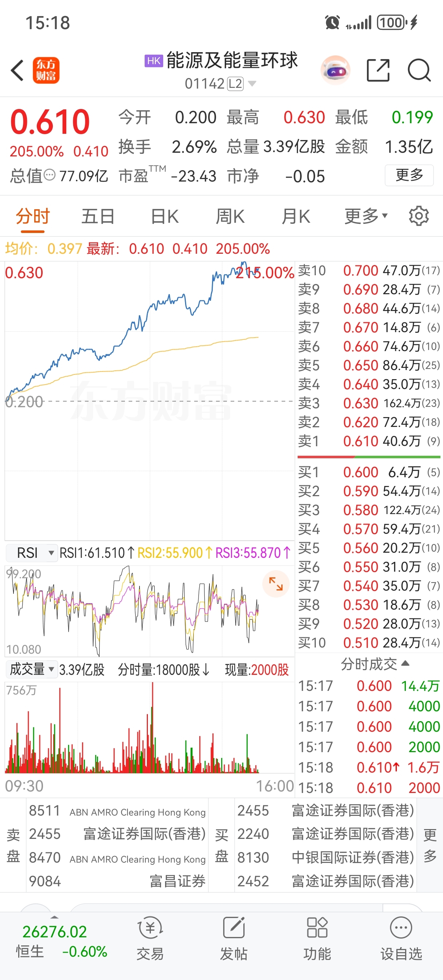The width and height of the screenshot is (443, 980).
Task: Open the AI robot assistant icon
Action: coord(336,70)
